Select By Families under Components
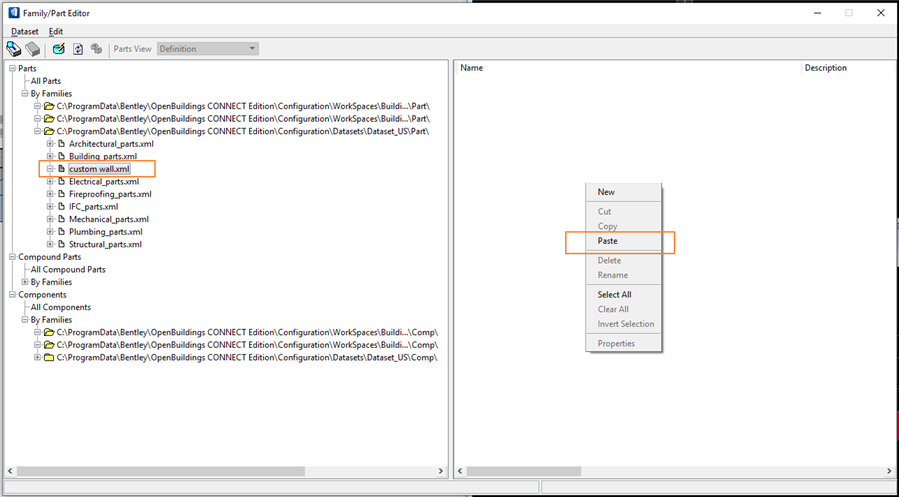This screenshot has width=899, height=497. point(51,320)
